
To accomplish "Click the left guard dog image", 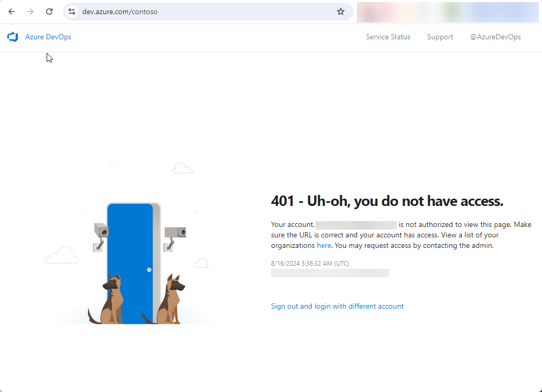I will (x=111, y=300).
